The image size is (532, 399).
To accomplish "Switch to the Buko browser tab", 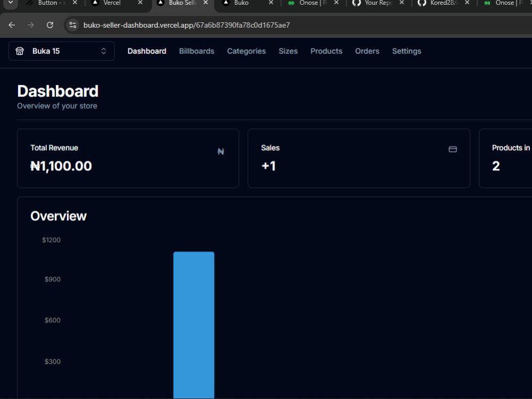I will [x=241, y=3].
